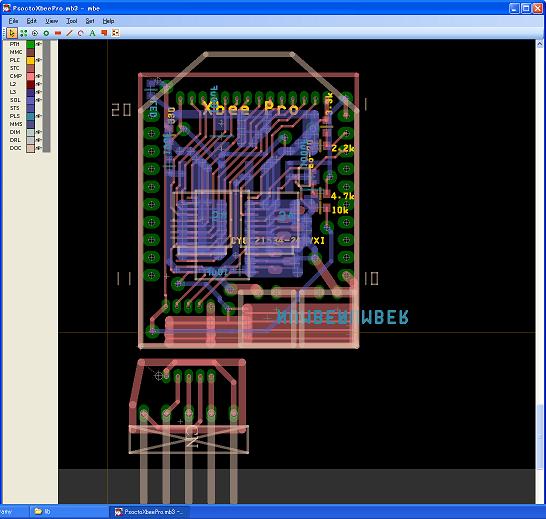Select the green ring pad tool
The image size is (546, 519).
(x=46, y=33)
